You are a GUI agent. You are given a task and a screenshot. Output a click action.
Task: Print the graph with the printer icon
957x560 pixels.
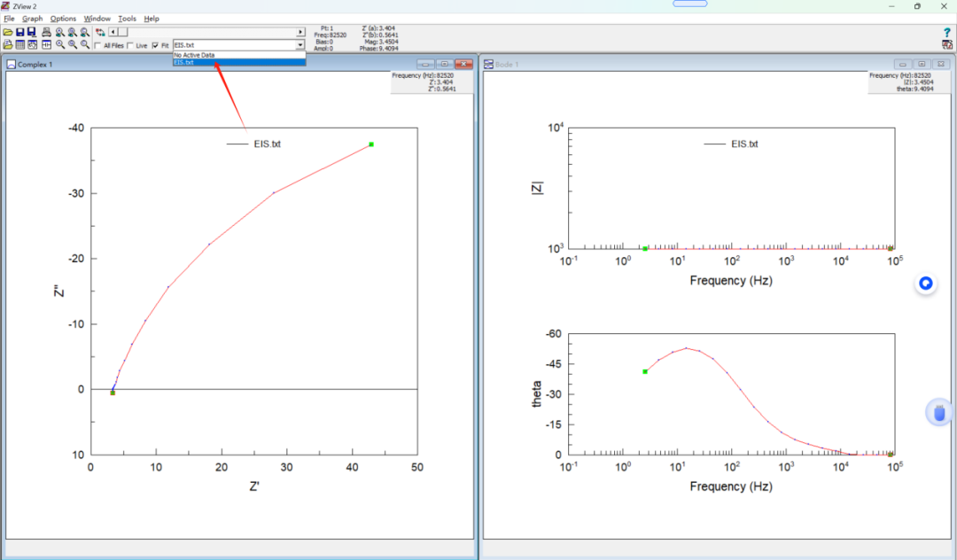46,32
